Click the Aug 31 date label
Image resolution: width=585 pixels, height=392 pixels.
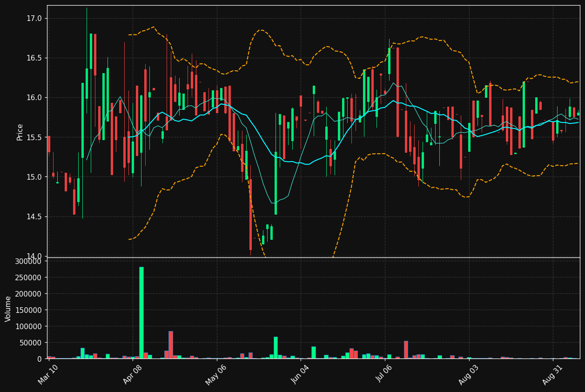click(552, 375)
